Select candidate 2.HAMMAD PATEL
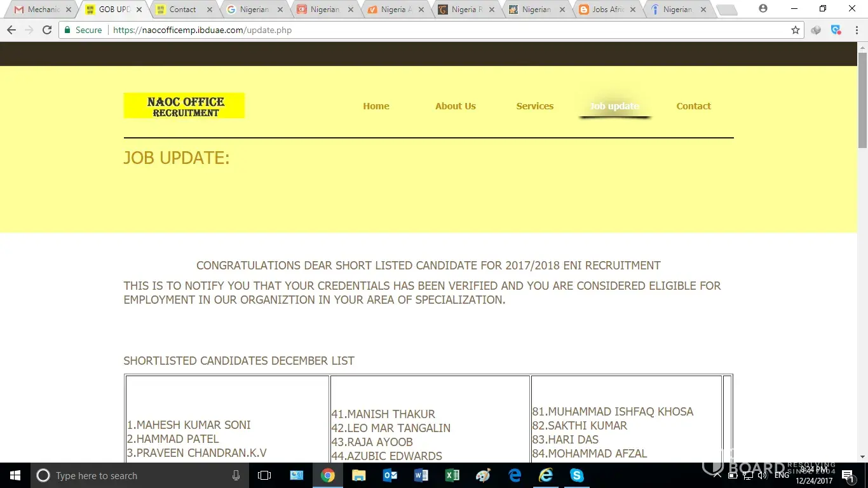This screenshot has height=488, width=868. pos(173,439)
